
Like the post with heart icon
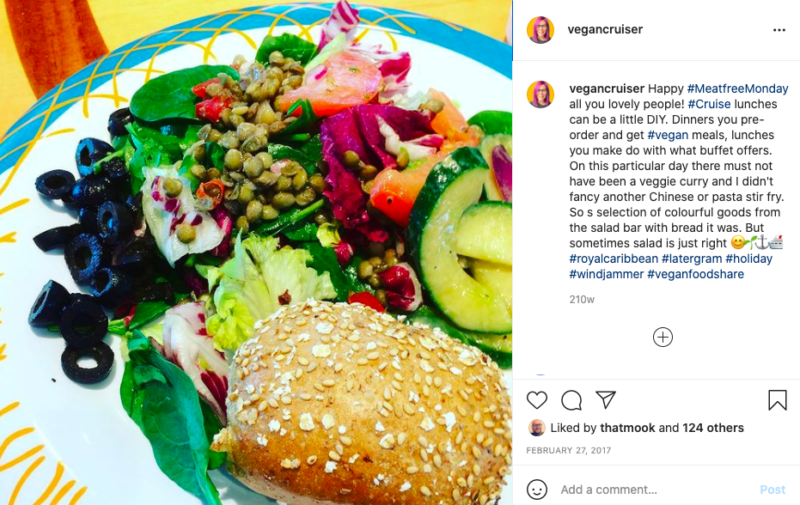pyautogui.click(x=537, y=400)
